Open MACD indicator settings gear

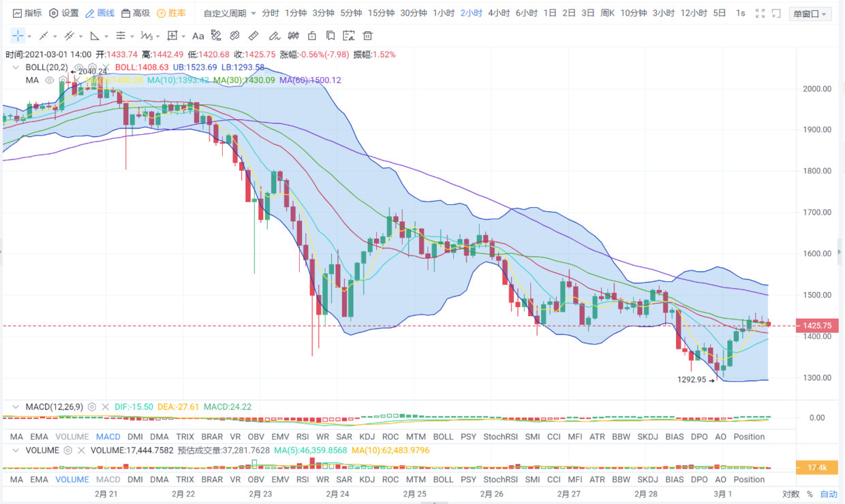(92, 407)
